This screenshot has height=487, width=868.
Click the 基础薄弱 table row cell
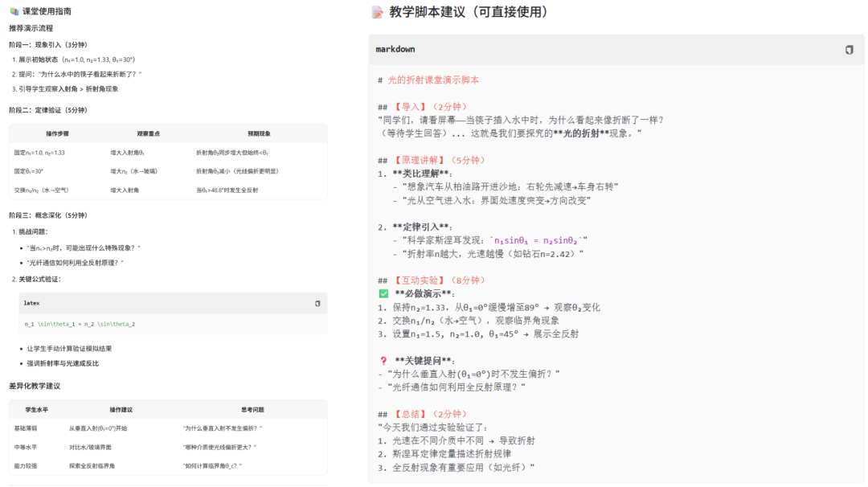[x=26, y=428]
